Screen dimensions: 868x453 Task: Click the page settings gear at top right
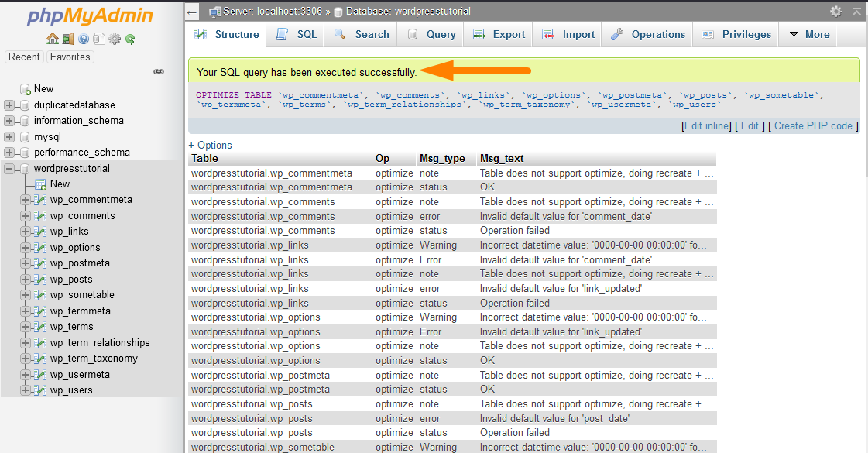[836, 11]
